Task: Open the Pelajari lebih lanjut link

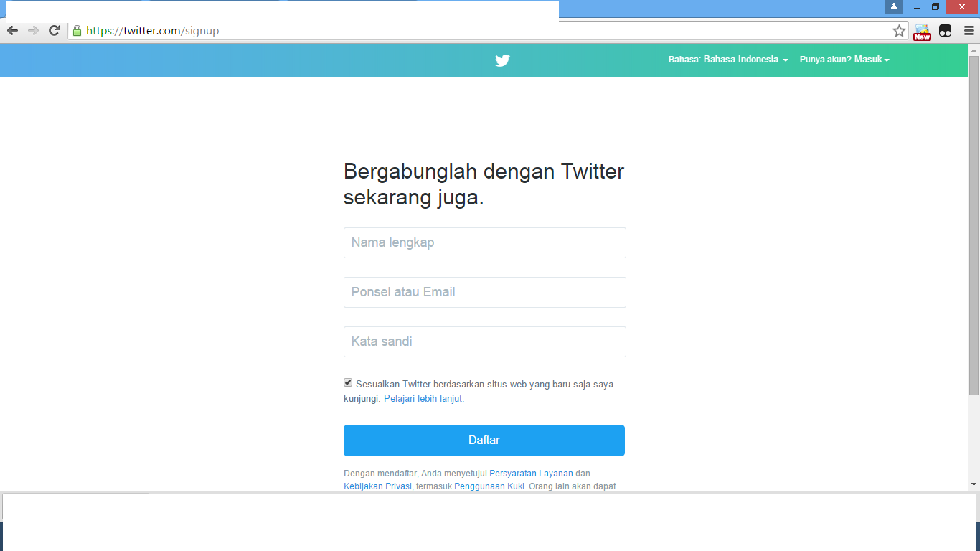Action: (x=424, y=399)
